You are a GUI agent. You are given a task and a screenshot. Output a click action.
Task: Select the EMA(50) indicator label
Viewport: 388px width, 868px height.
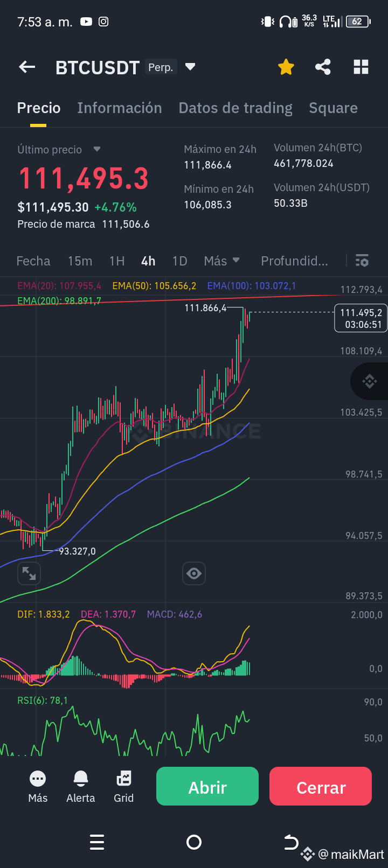154,286
